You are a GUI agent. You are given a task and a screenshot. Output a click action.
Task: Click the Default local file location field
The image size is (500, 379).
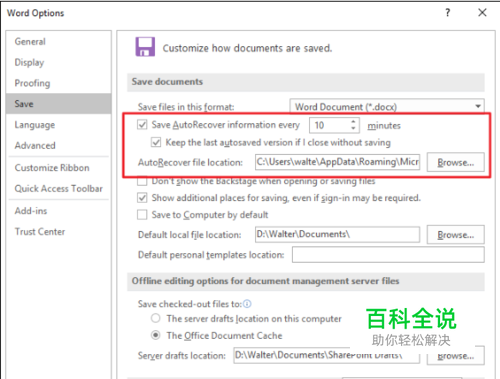click(337, 234)
